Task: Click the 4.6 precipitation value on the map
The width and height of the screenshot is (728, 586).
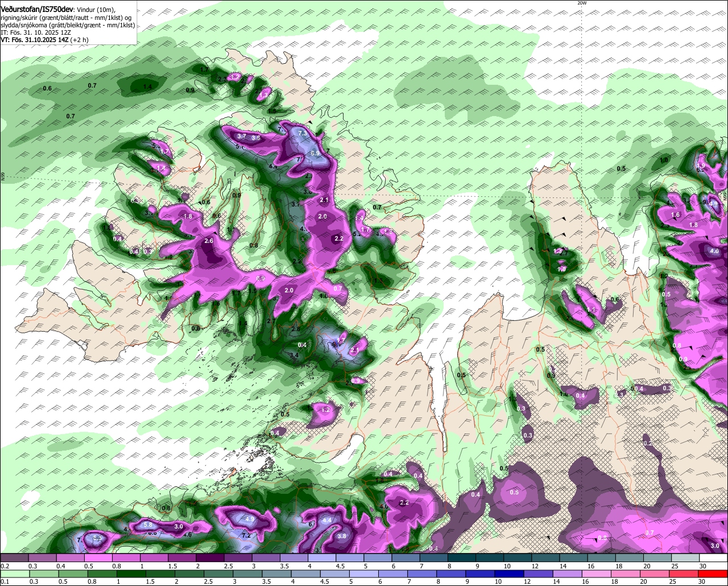Action: pos(187,534)
